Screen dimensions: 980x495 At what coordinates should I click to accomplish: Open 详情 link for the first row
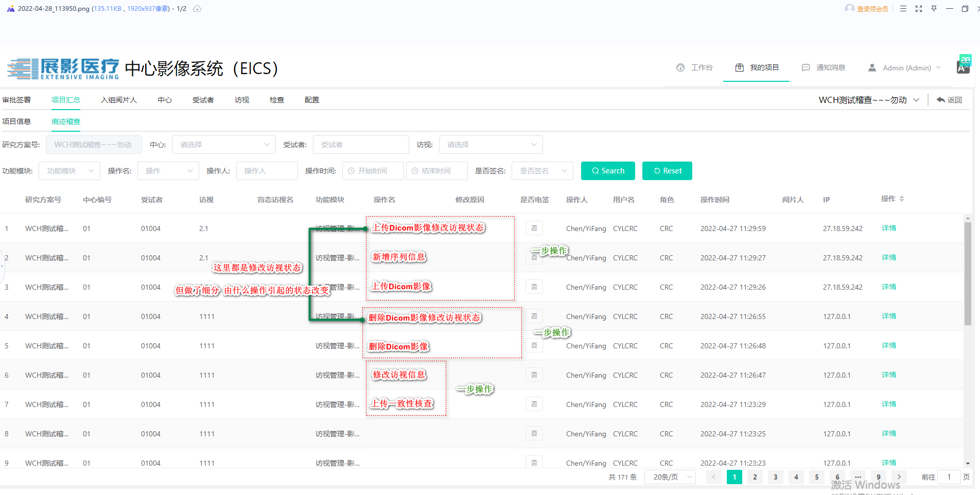tap(889, 228)
